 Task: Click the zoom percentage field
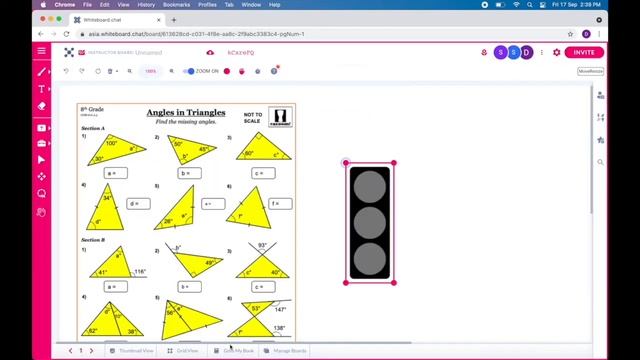[x=151, y=71]
